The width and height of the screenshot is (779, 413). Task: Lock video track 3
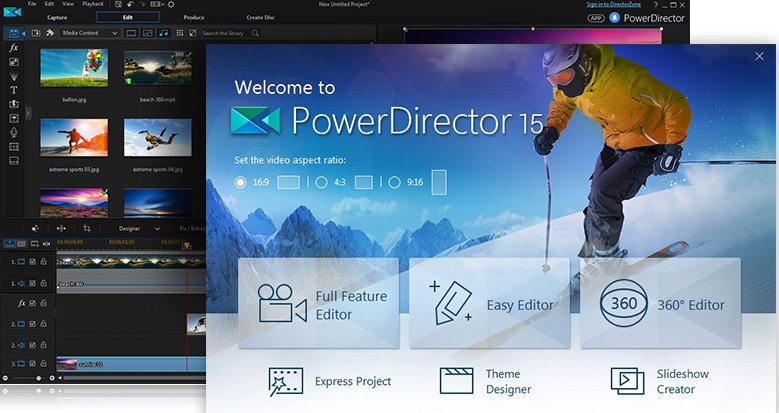point(44,363)
